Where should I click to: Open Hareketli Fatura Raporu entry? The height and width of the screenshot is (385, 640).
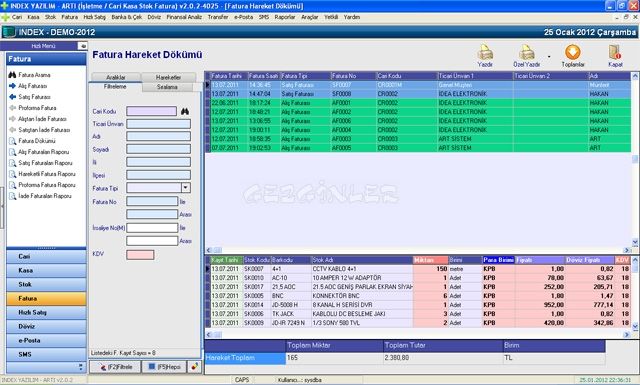tap(47, 174)
